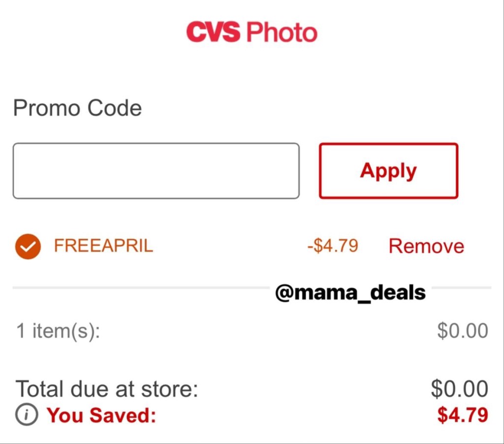Click the Total due at store label
The image size is (504, 444).
click(107, 389)
